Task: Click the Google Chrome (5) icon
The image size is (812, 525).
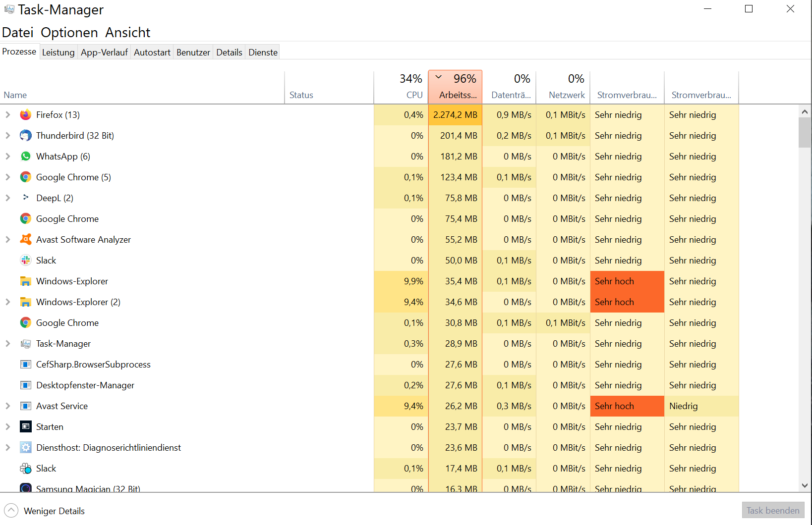Action: tap(26, 177)
